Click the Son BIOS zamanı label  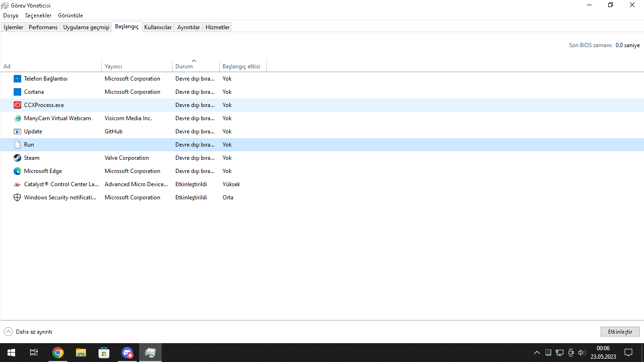point(591,45)
